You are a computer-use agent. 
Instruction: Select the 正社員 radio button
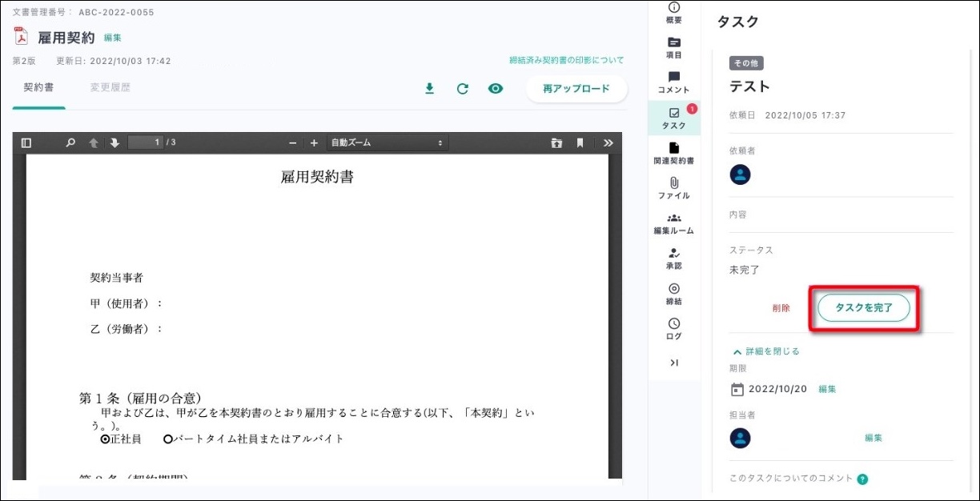click(105, 439)
